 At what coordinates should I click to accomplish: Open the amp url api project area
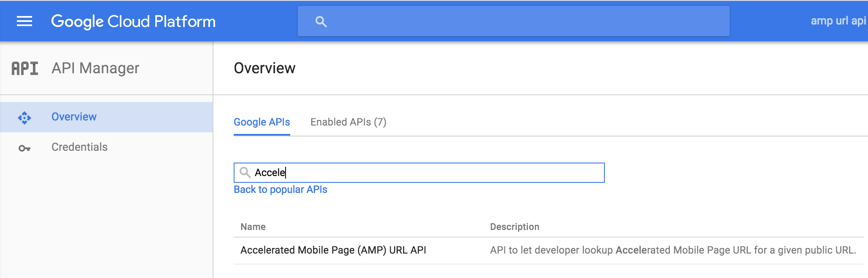coord(837,20)
